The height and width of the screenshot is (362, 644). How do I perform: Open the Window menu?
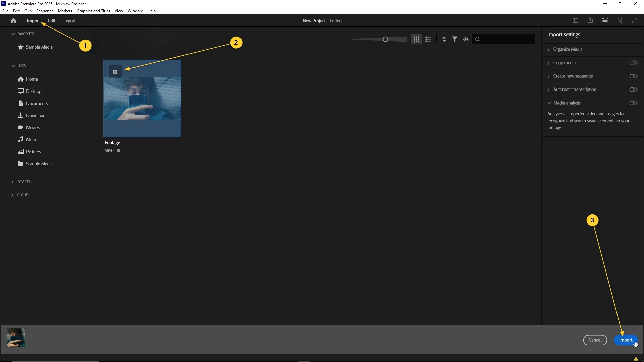[135, 11]
